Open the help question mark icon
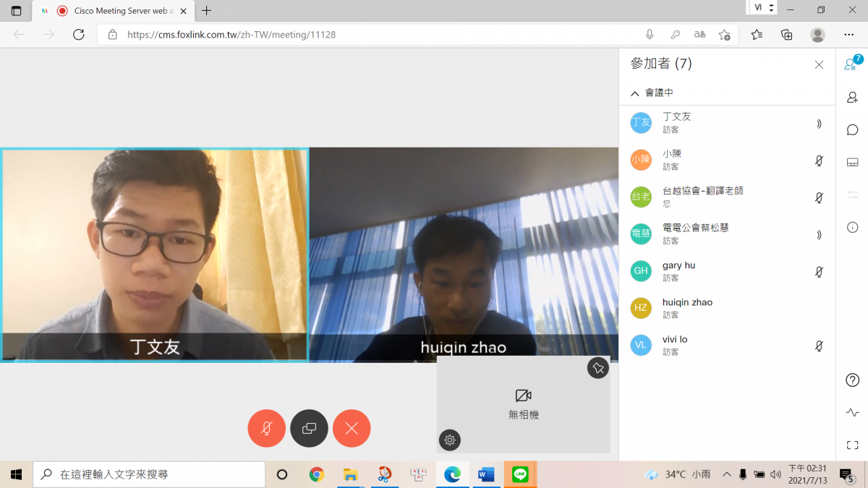The width and height of the screenshot is (868, 488). tap(852, 380)
